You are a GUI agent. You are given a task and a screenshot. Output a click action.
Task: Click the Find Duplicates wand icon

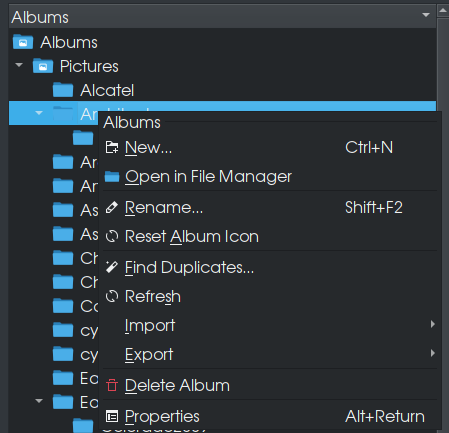(x=112, y=267)
